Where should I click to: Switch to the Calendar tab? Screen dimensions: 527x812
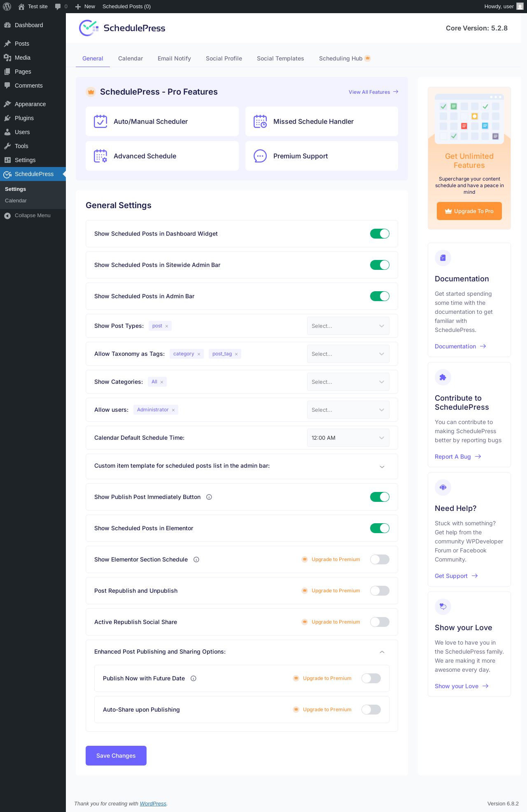click(x=131, y=58)
